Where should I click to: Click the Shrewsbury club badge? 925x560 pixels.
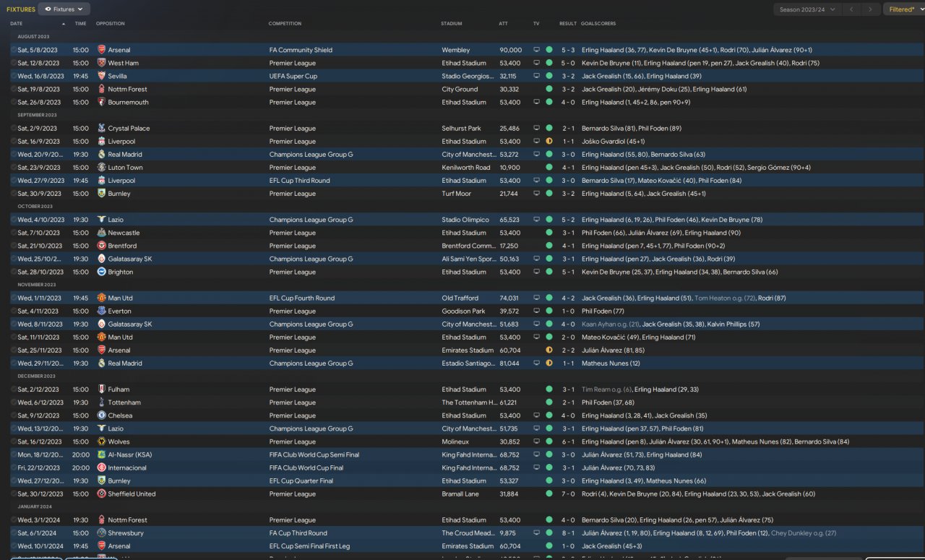(x=102, y=533)
